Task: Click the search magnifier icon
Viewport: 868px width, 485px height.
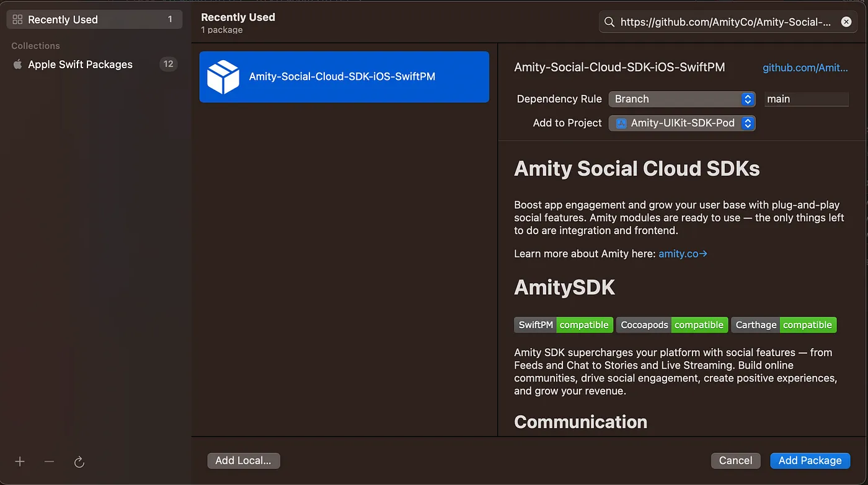Action: 609,22
